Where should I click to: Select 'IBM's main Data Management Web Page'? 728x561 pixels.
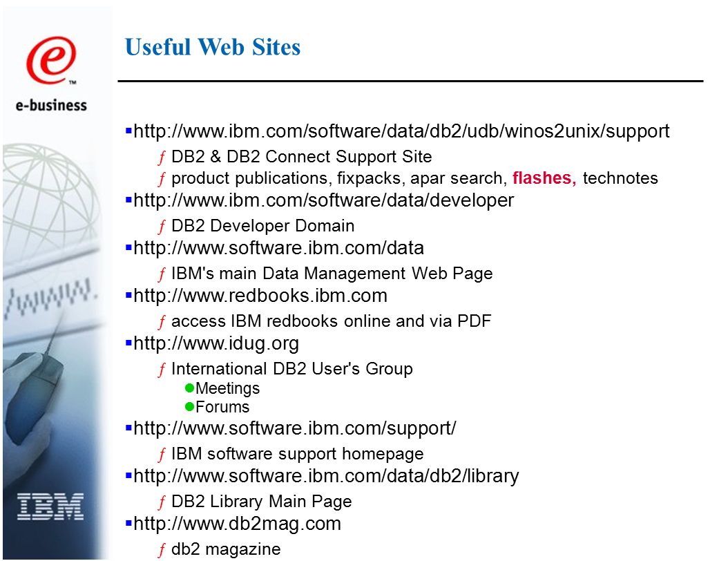pyautogui.click(x=332, y=274)
